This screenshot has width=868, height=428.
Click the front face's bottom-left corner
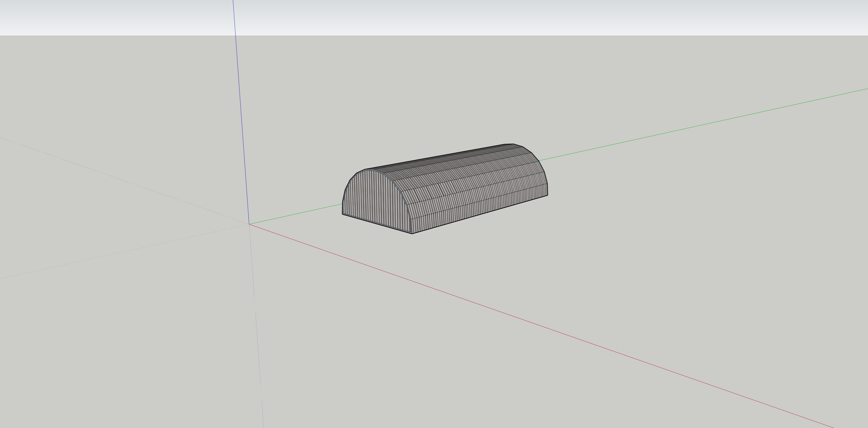[x=343, y=214]
